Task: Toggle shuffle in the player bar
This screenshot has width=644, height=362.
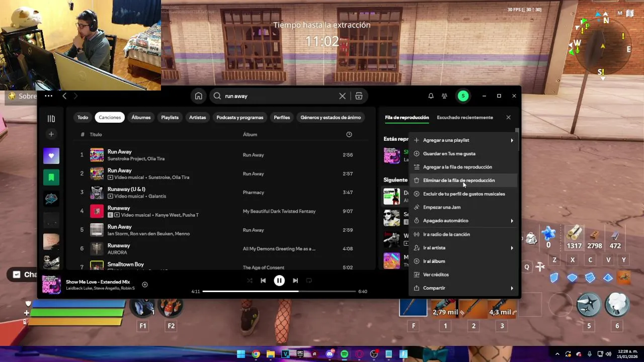Action: (x=250, y=281)
